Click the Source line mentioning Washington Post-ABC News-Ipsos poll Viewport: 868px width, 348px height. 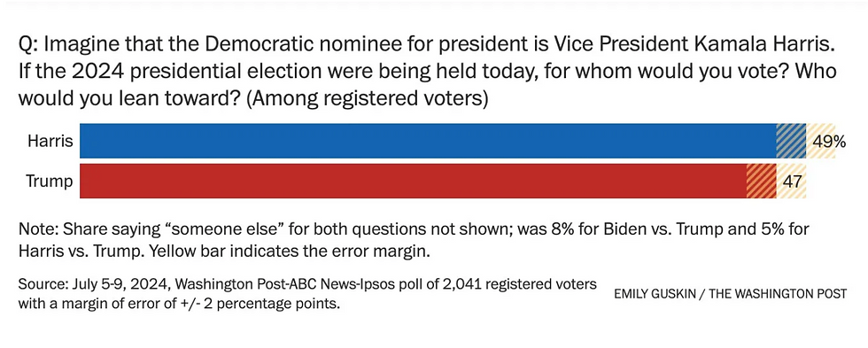(307, 294)
